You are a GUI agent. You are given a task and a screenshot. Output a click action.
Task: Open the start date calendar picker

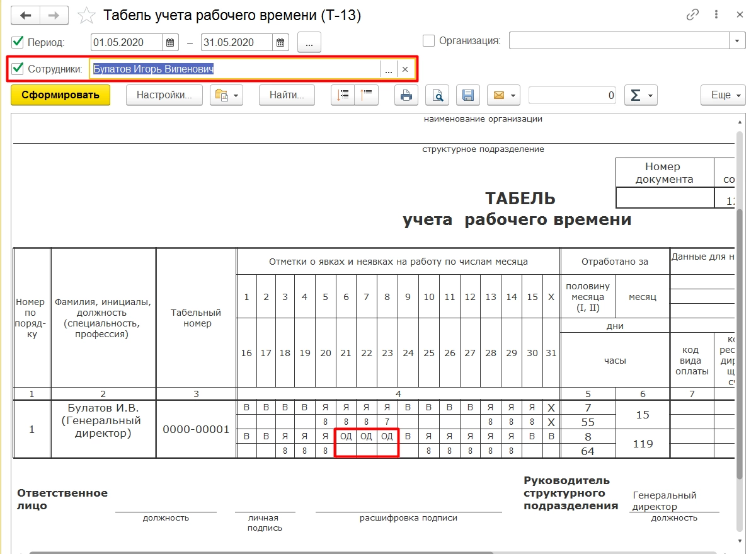click(171, 43)
